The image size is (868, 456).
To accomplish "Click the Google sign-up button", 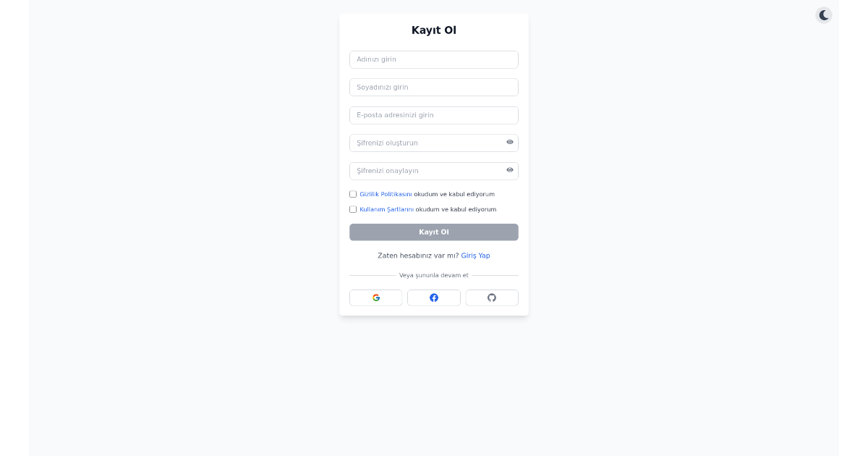I will coord(376,297).
